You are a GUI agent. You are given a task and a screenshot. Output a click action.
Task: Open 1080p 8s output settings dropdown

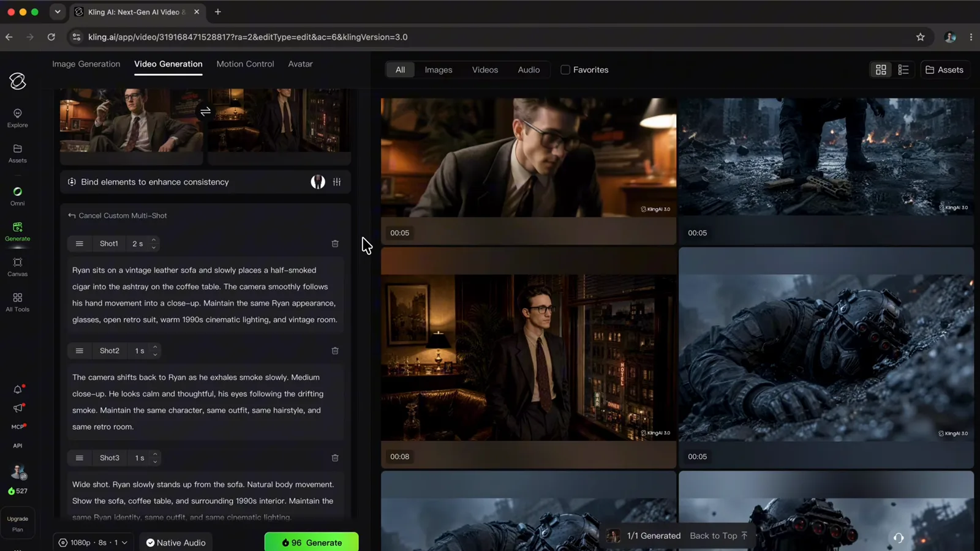tap(93, 542)
